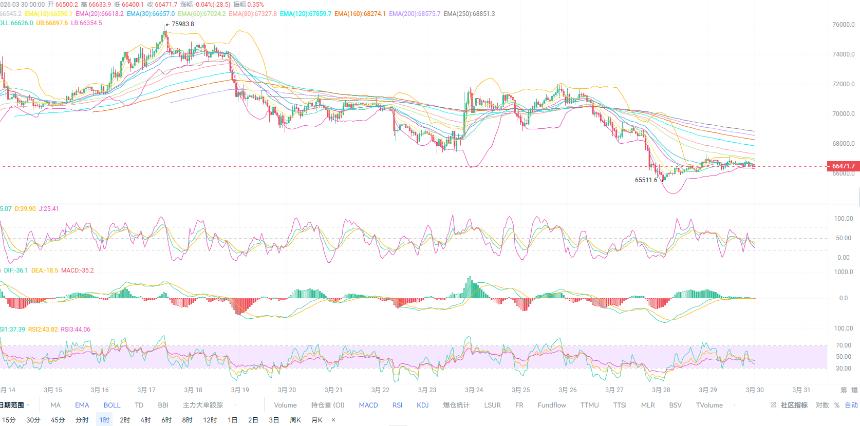Expand arrow after TVolume indicator list
This screenshot has width=860, height=426.
point(735,405)
